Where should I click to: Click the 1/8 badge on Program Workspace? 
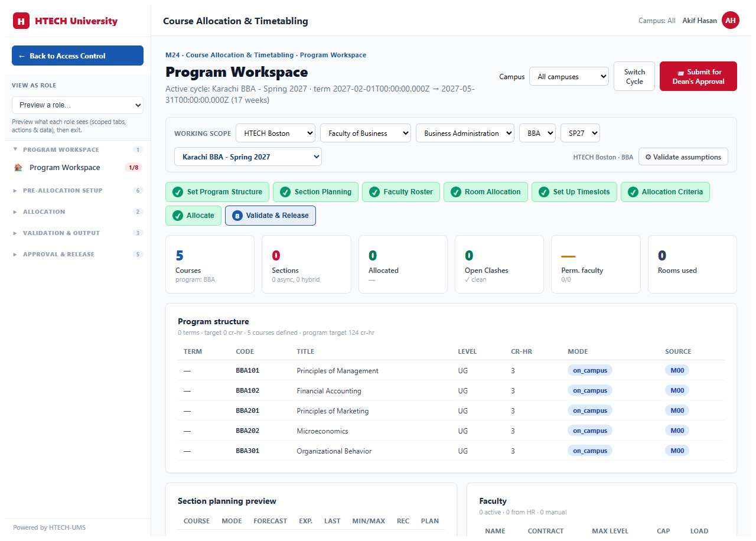(133, 168)
